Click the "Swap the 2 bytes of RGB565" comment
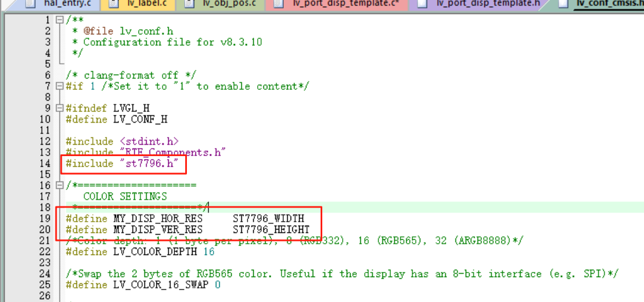 (x=342, y=273)
